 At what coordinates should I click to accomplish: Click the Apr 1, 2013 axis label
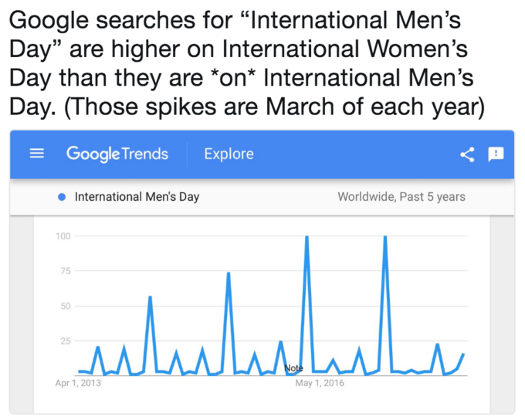78,383
